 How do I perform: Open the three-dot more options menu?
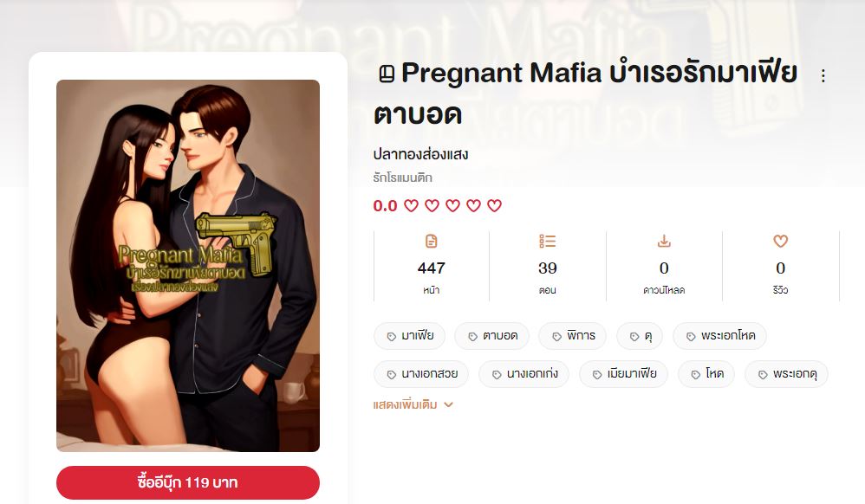coord(823,75)
